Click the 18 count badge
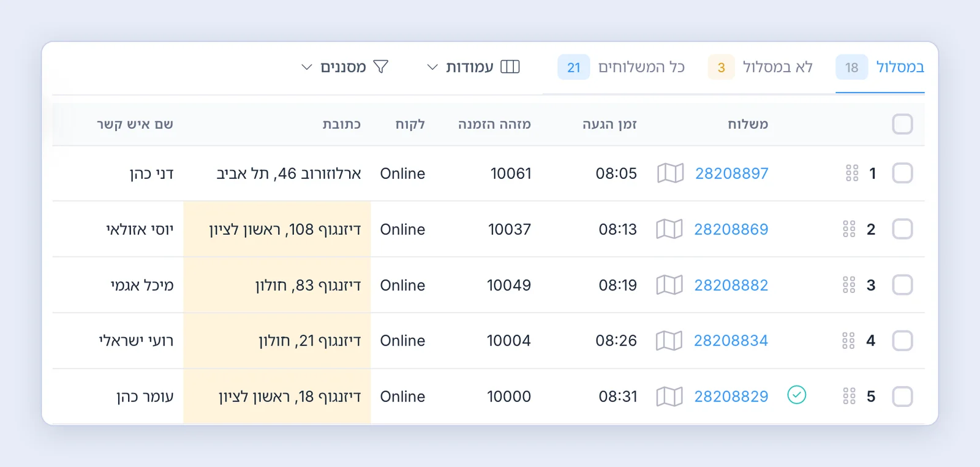Image resolution: width=980 pixels, height=467 pixels. (851, 67)
